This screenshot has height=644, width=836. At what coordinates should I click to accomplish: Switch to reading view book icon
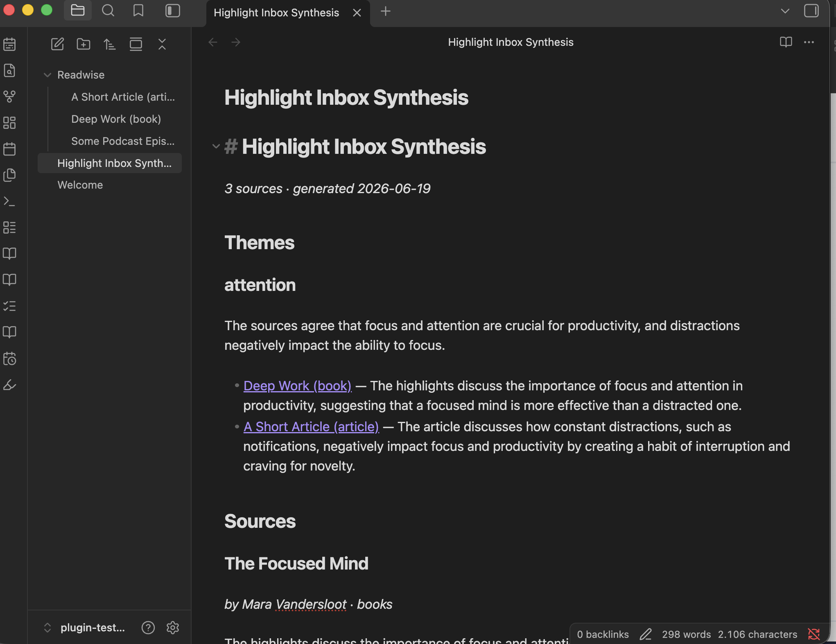[x=786, y=42]
